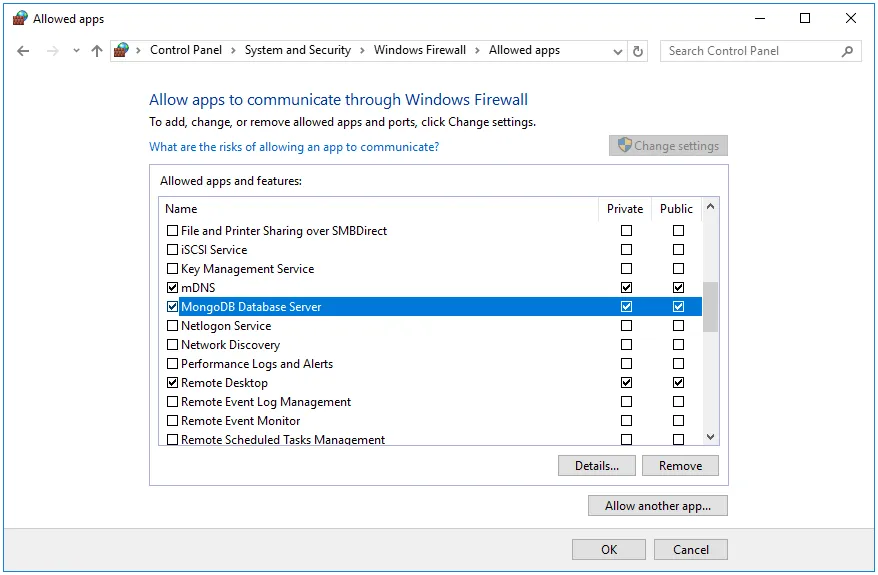Viewport: 878px width, 575px height.
Task: Click the Back navigation arrow
Action: click(x=23, y=51)
